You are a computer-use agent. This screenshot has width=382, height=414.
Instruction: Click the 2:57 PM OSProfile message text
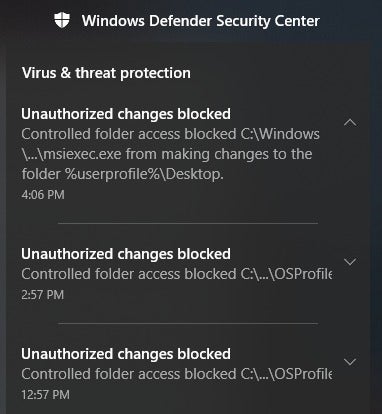point(177,274)
